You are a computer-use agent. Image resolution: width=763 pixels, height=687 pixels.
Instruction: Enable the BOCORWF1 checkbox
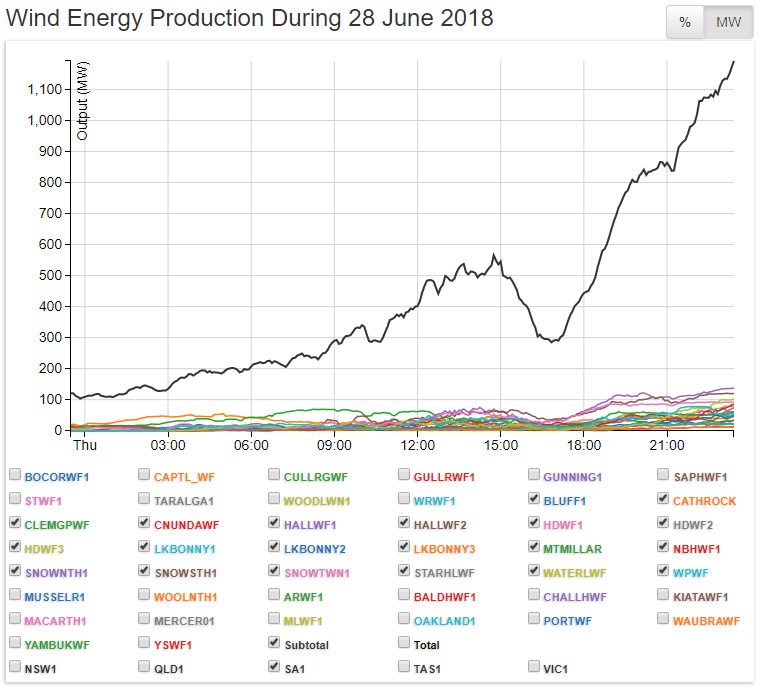[x=15, y=475]
